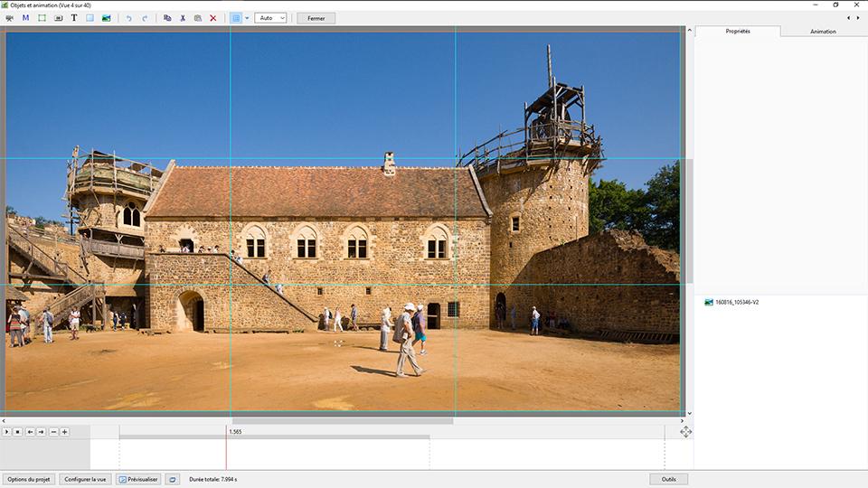Click the up arrow of the vertical scrollbar
This screenshot has height=488, width=868.
point(690,31)
